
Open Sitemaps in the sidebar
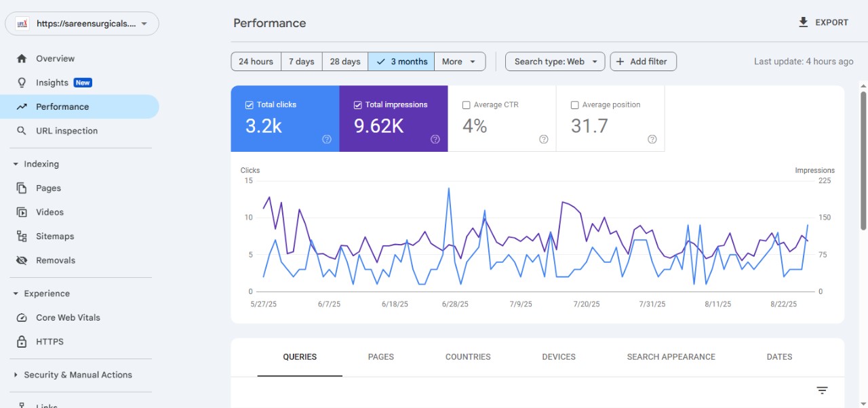[55, 236]
